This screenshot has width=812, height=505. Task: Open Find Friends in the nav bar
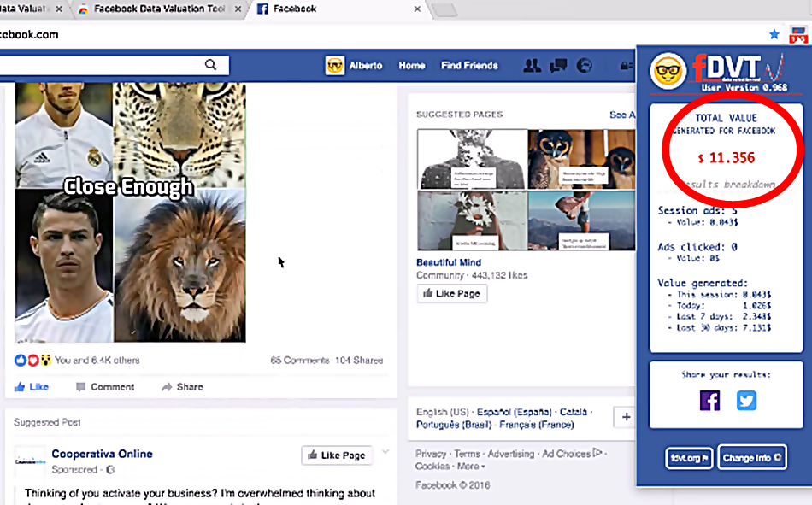(469, 65)
